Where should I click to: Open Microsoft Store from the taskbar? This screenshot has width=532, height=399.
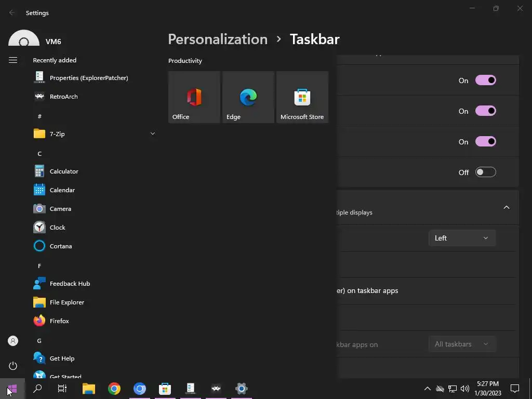pyautogui.click(x=165, y=389)
